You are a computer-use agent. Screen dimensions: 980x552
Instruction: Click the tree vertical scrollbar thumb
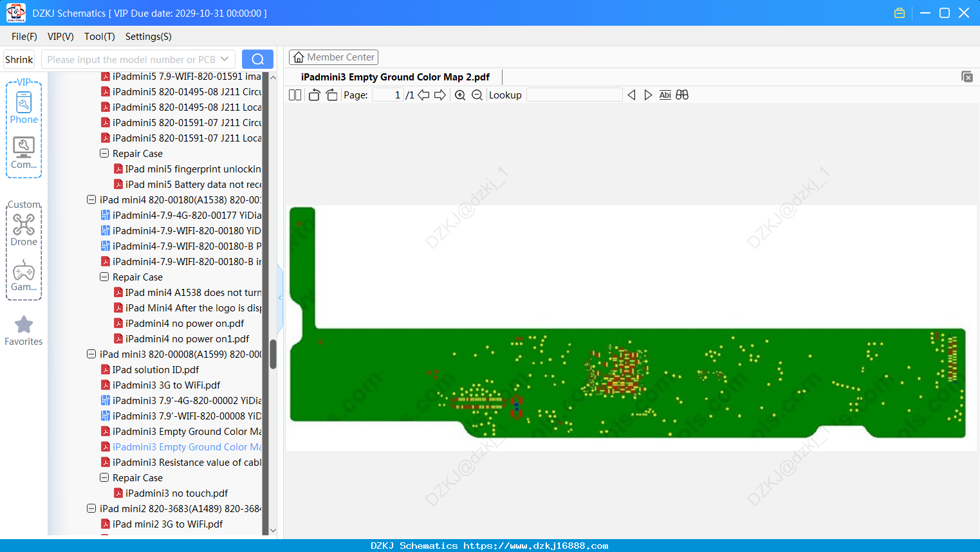tap(273, 354)
